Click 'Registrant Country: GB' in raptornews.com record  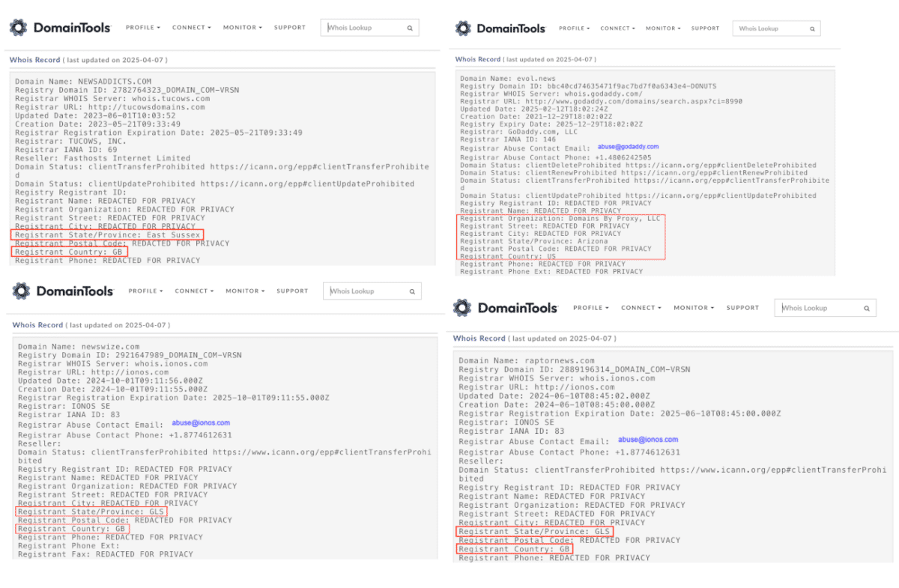pyautogui.click(x=515, y=549)
